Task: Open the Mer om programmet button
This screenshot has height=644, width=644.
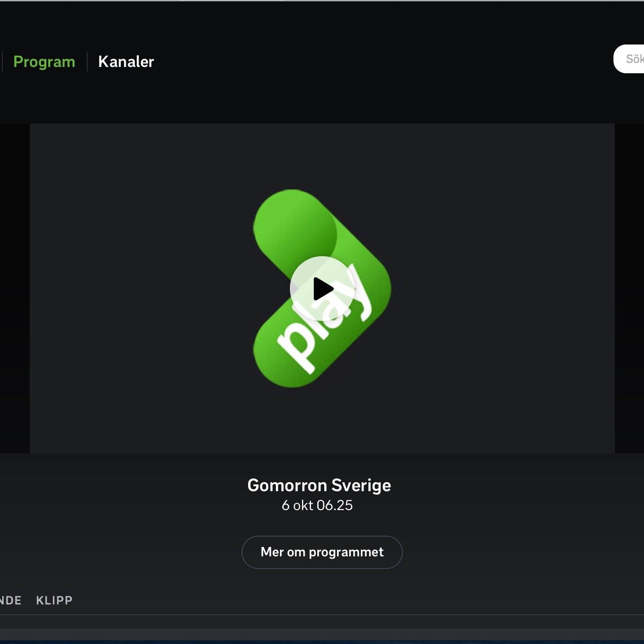Action: [x=322, y=552]
